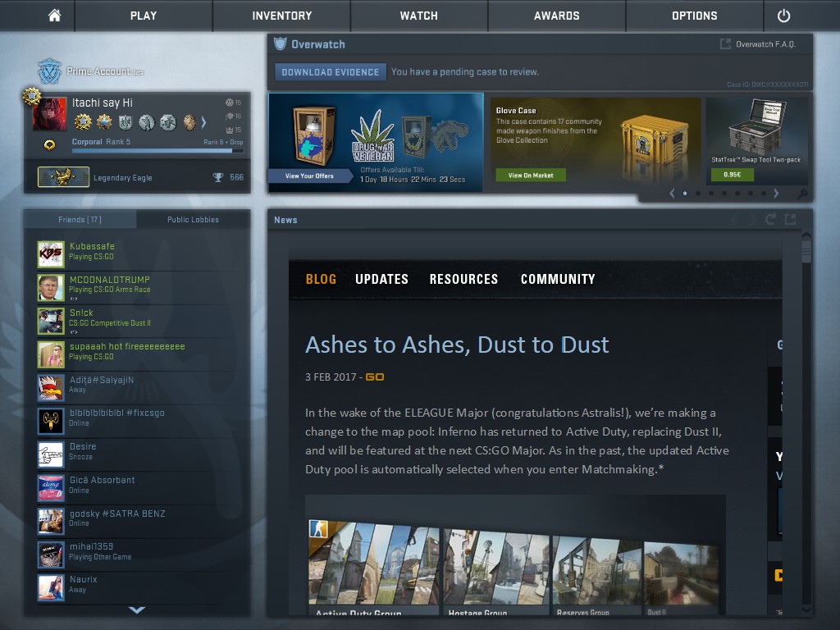This screenshot has width=840, height=630.
Task: Click the Overwatch shield icon
Action: point(281,44)
